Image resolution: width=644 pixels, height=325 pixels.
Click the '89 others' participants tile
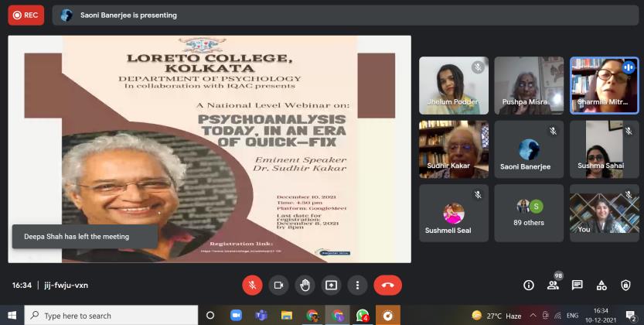point(529,213)
